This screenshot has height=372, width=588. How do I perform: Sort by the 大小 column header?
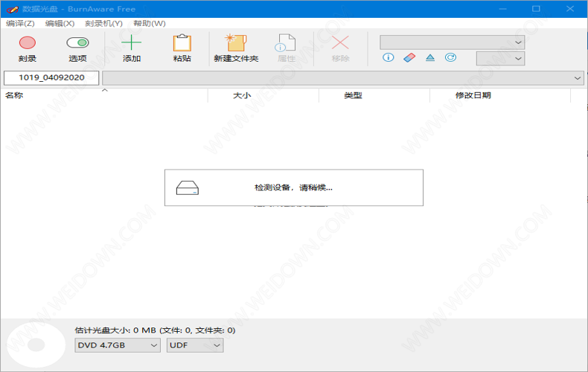point(263,96)
